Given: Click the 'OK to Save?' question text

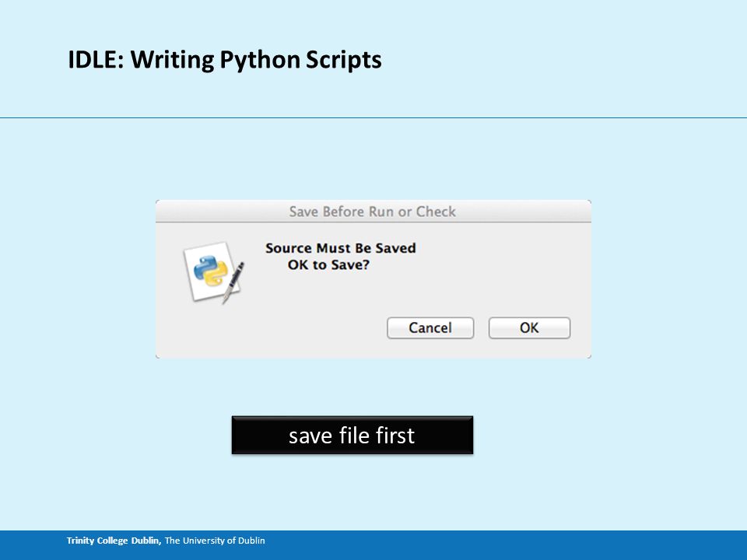Looking at the screenshot, I should pos(328,264).
